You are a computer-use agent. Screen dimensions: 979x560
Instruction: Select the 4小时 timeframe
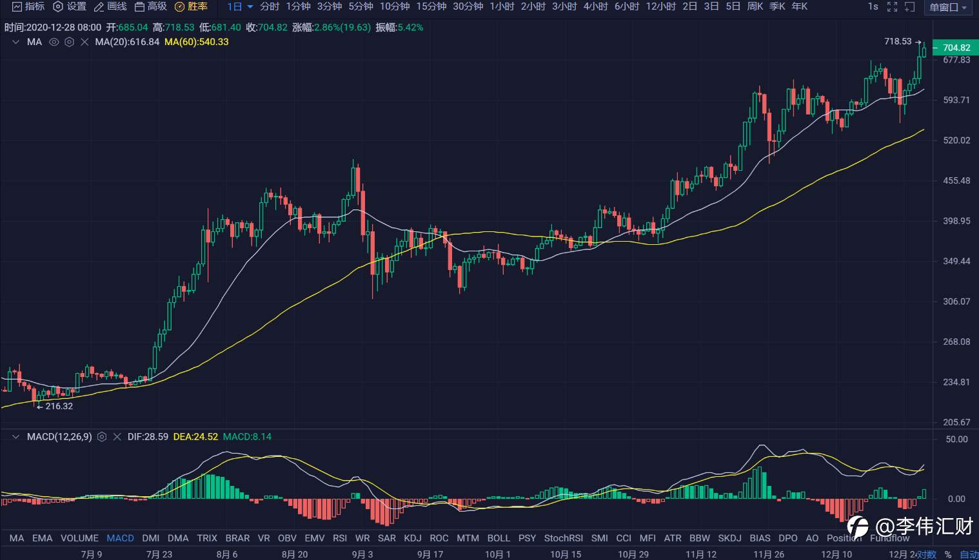595,6
